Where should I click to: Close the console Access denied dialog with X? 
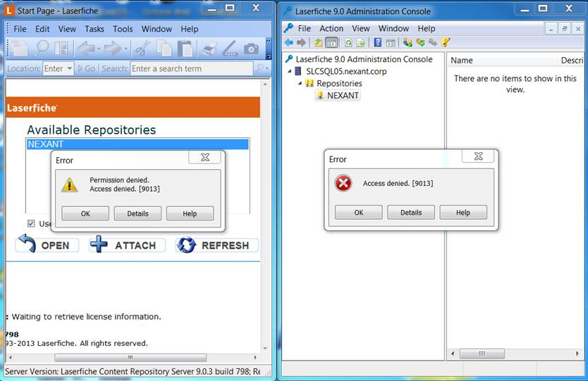478,156
